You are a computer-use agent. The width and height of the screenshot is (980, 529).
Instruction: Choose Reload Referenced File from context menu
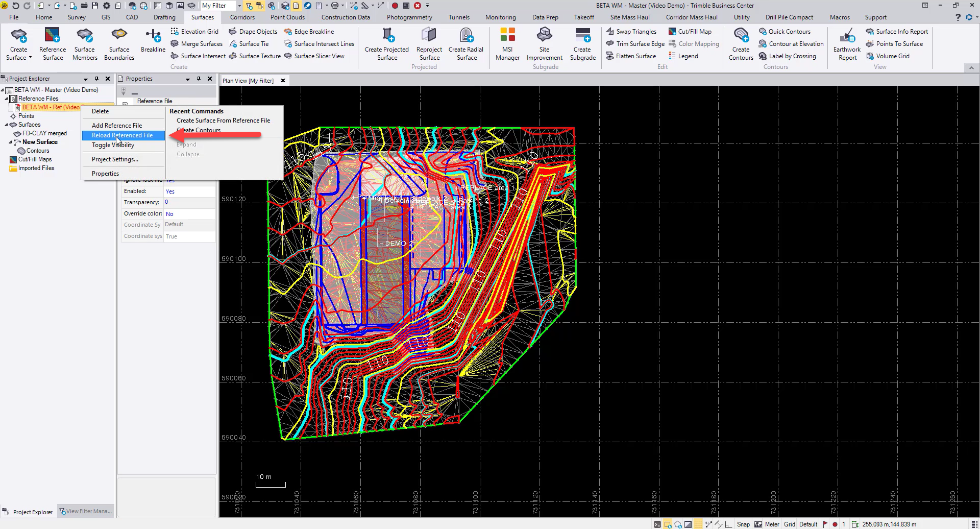pos(122,135)
